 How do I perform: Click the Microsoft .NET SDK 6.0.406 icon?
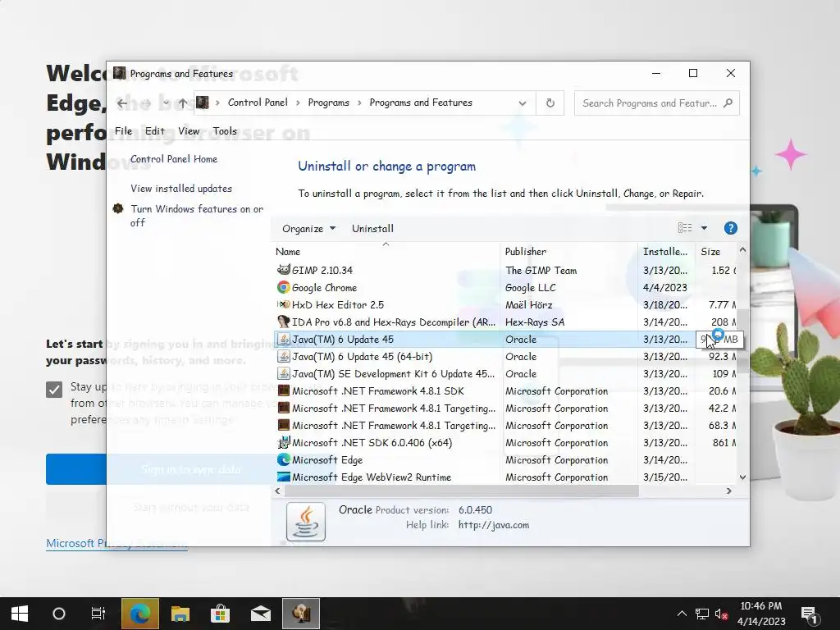pyautogui.click(x=283, y=442)
